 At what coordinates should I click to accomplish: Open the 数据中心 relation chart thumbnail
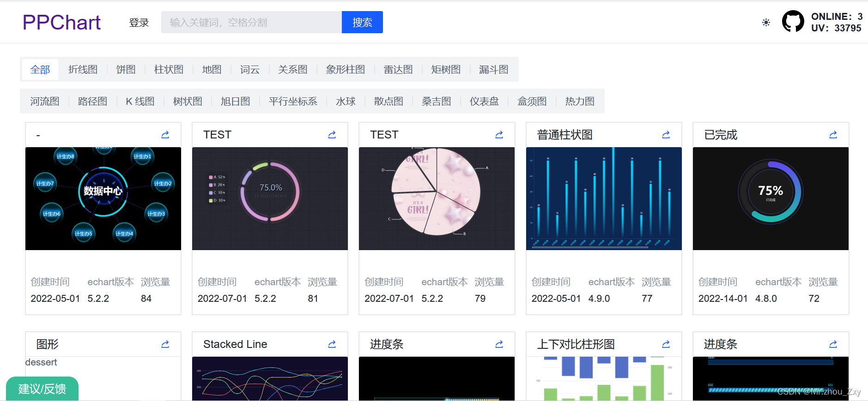tap(103, 198)
